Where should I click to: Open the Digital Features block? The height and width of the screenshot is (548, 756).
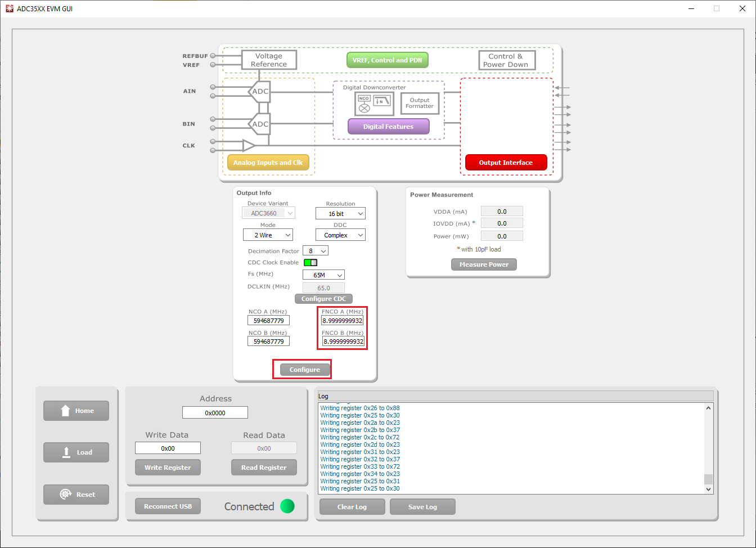(x=388, y=126)
